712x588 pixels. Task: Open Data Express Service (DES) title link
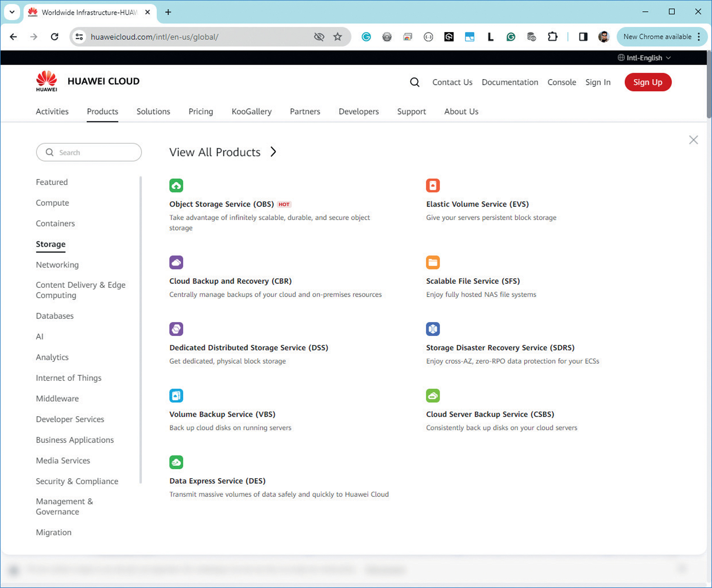(x=217, y=481)
